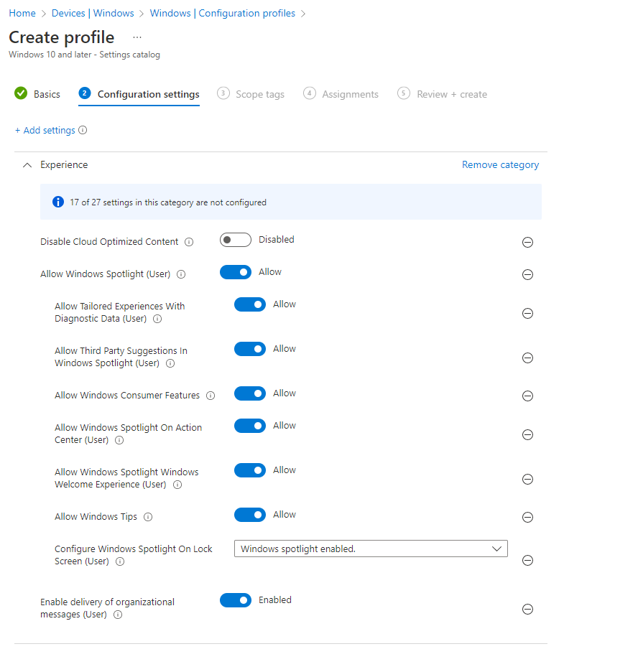Remove the Allow Windows Consumer Features setting
Viewport: 638px width, 672px height.
click(527, 396)
